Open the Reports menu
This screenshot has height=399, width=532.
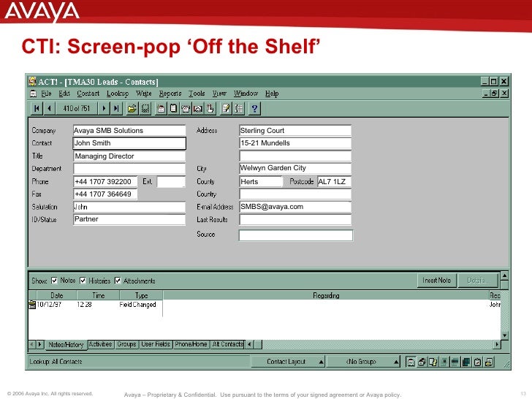coord(170,94)
